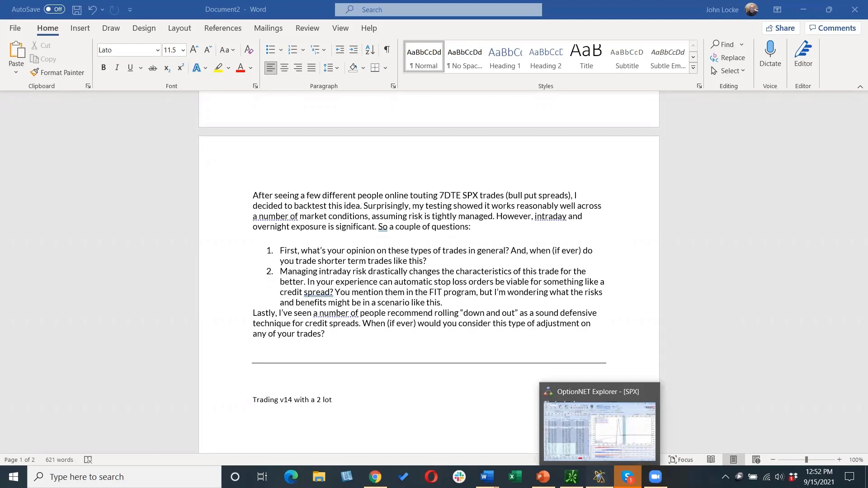Click the OptionNET Explorer preview thumbnail
Viewport: 868px width, 488px height.
(599, 432)
